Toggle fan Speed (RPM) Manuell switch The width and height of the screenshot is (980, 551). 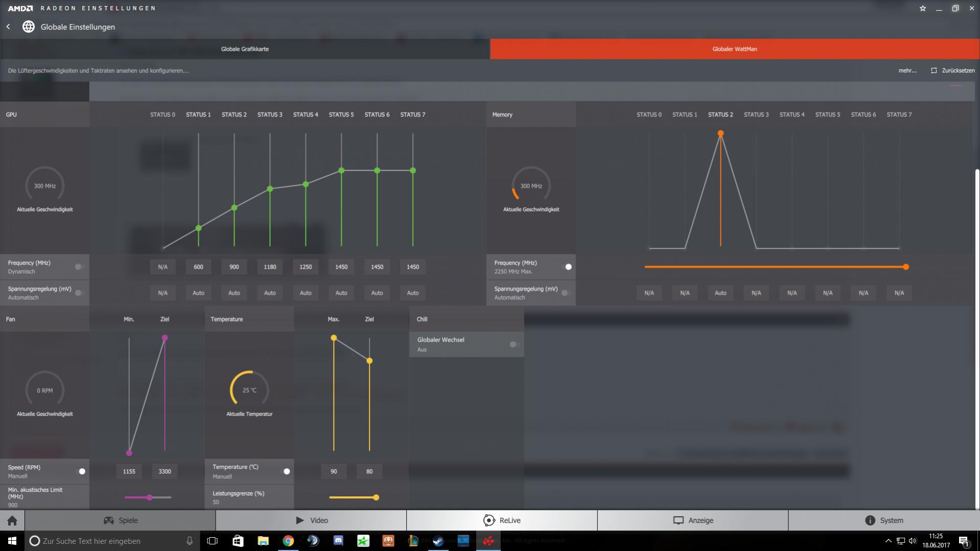[80, 471]
